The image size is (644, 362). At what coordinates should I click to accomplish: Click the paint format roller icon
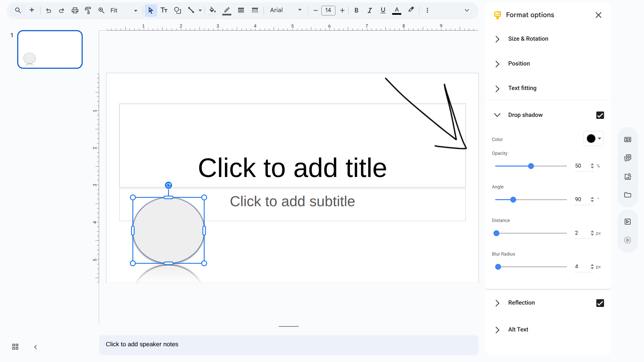(x=88, y=10)
